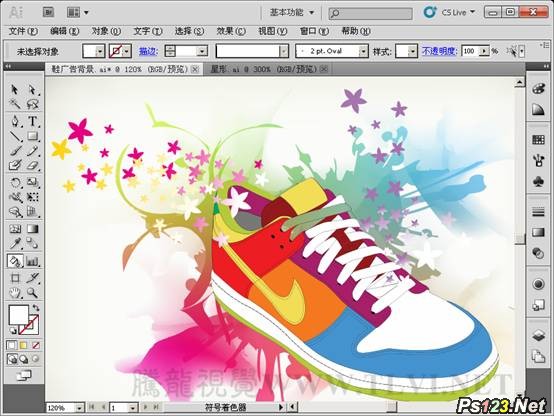Expand the 2 pt. Oval brush dropdown
The image size is (554, 416).
[x=364, y=52]
